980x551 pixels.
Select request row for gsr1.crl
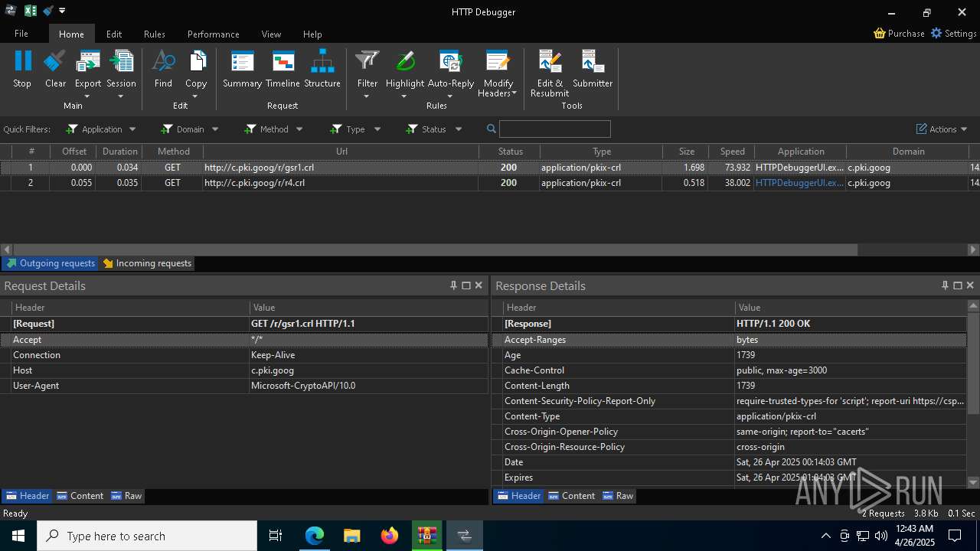click(x=490, y=168)
